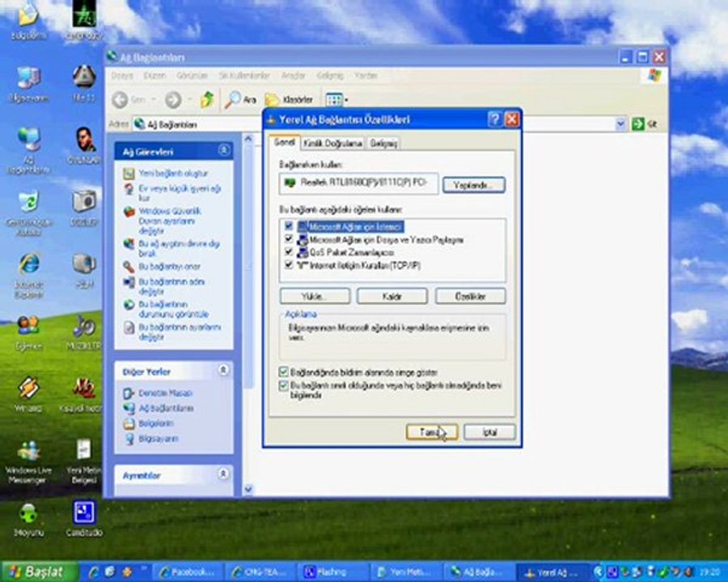Launch CamStudio from desktop
Screen dimensions: 728x582
tap(84, 519)
